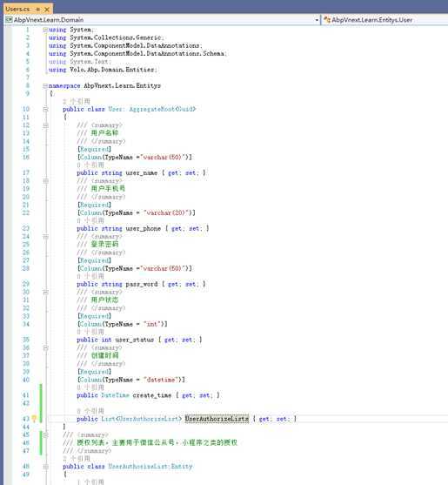Click the user_status property name
Viewport: 448px width, 485px height.
click(134, 340)
